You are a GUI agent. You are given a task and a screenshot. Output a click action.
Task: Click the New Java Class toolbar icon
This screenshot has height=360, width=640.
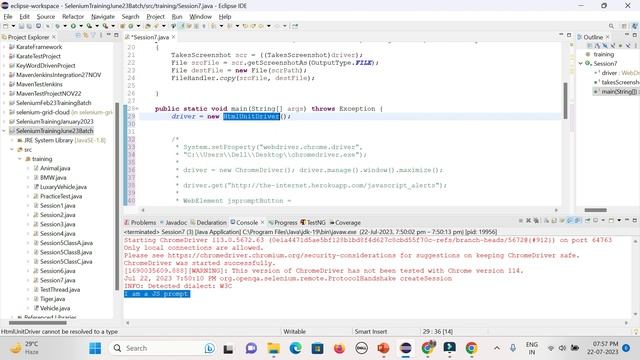(x=131, y=26)
